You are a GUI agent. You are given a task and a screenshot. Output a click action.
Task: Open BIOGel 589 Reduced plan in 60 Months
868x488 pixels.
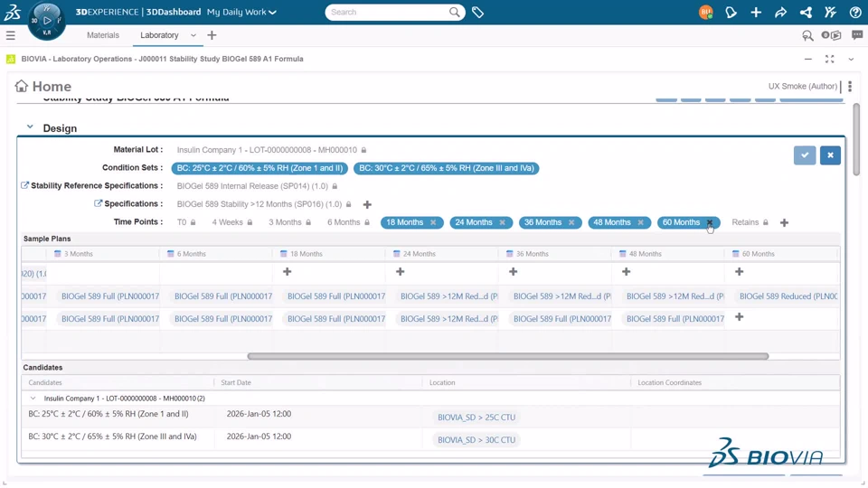pos(788,296)
